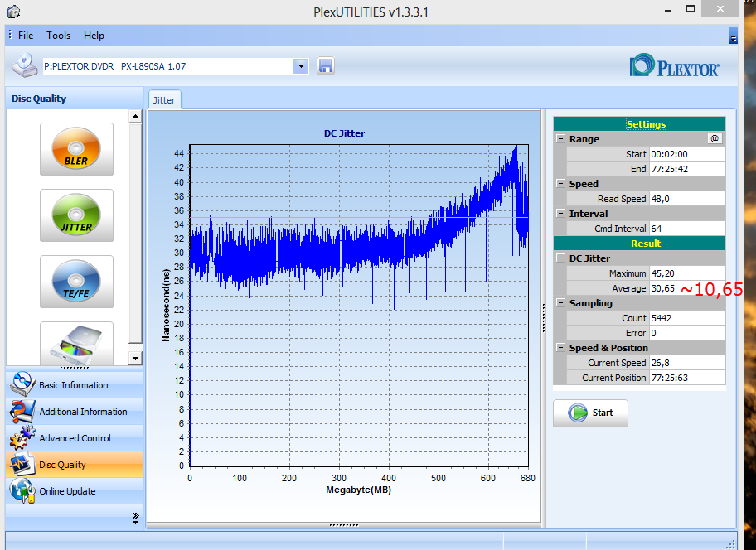Go to Advanced Control

pyautogui.click(x=75, y=438)
